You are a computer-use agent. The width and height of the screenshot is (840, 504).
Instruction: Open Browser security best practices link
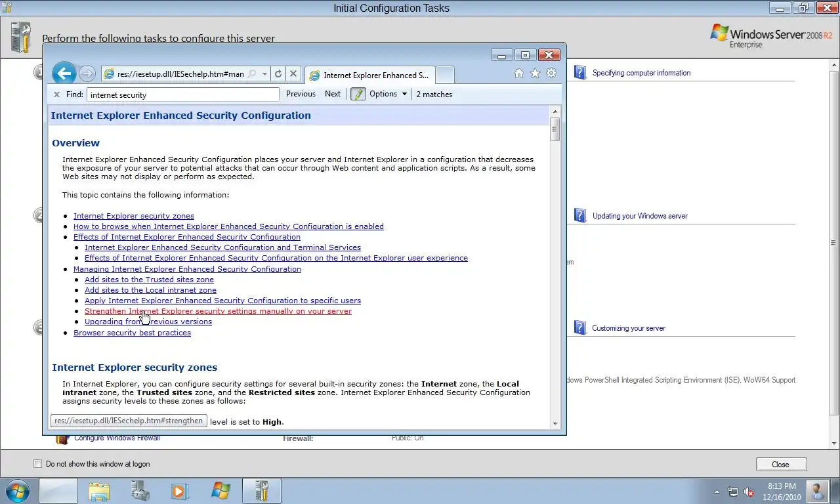[132, 333]
